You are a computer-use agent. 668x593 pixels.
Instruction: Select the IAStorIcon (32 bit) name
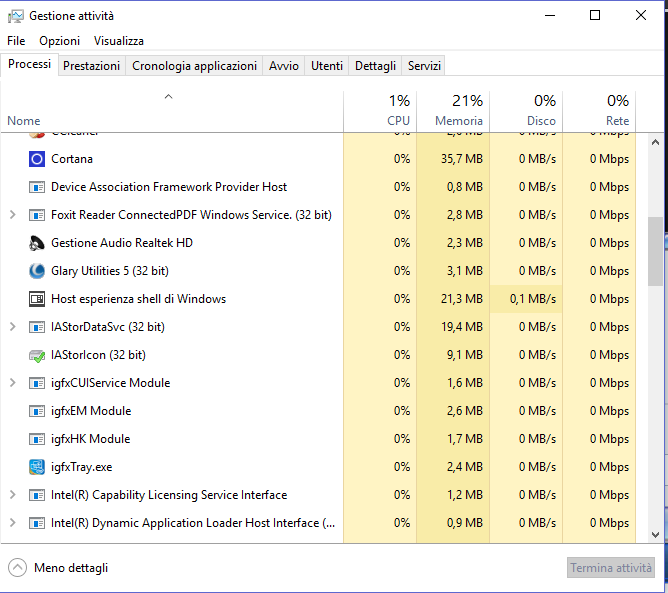point(98,355)
